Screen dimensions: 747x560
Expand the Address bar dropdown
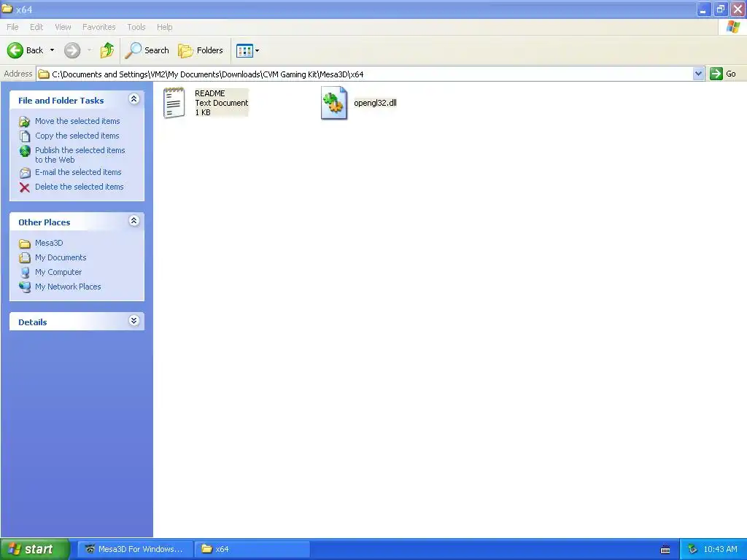[x=698, y=74]
